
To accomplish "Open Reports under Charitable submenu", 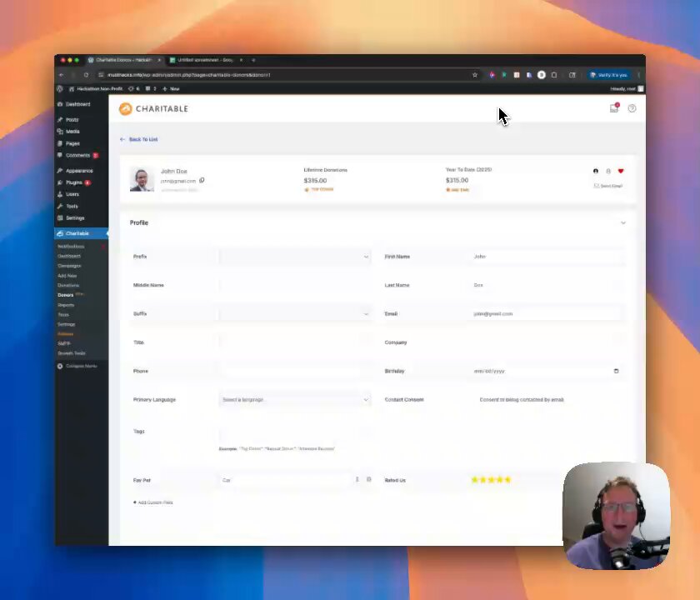I will tap(66, 305).
